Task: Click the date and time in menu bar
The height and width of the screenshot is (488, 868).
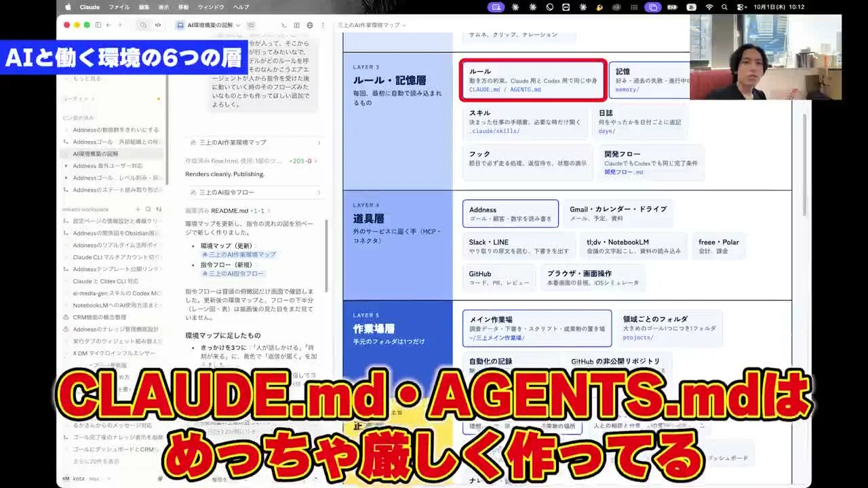Action: tap(778, 7)
